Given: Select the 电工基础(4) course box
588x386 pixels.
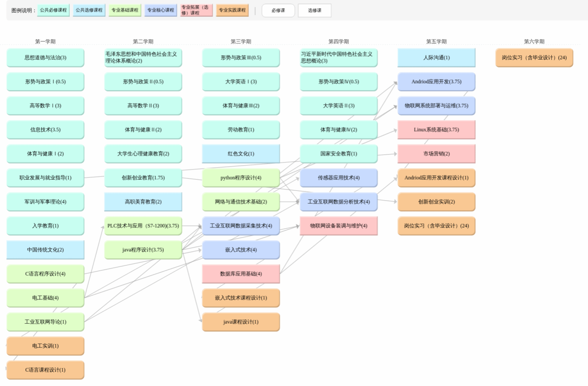Looking at the screenshot, I should pyautogui.click(x=45, y=298).
